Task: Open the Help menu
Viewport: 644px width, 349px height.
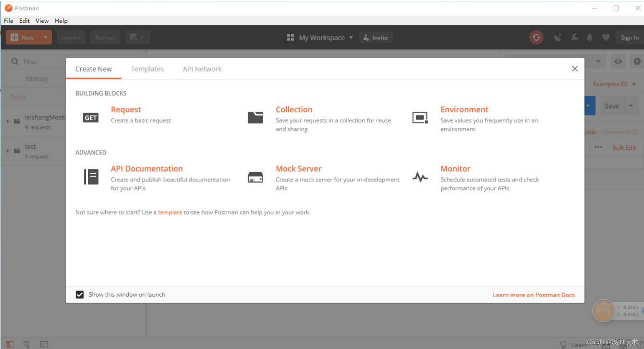Action: click(x=61, y=21)
